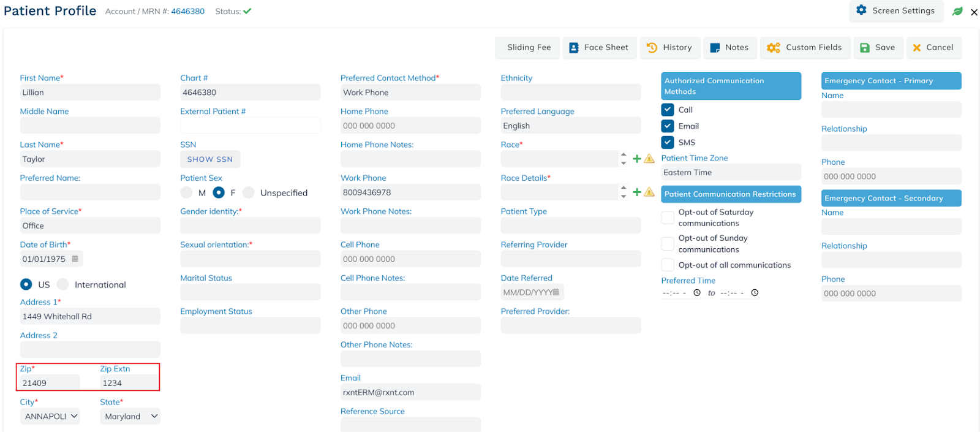Click green plus icon beside Race Details
Screen dimensions: 980x432
point(637,192)
